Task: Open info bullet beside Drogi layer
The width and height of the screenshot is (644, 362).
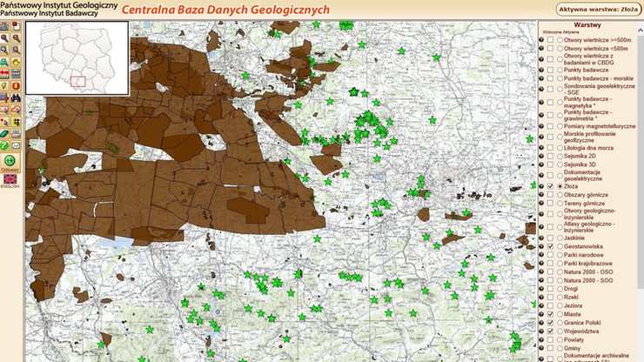Action: 541,289
